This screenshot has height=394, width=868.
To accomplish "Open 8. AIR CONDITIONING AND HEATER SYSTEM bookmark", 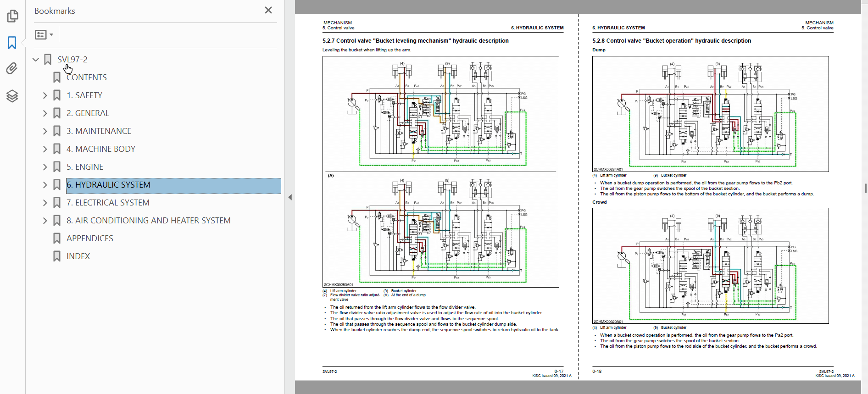I will pos(148,221).
